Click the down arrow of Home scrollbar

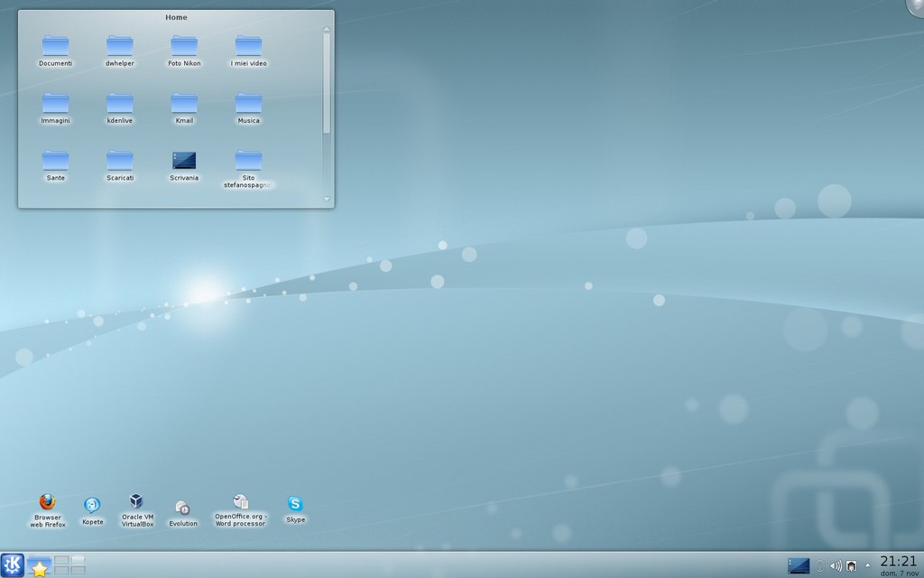(327, 199)
